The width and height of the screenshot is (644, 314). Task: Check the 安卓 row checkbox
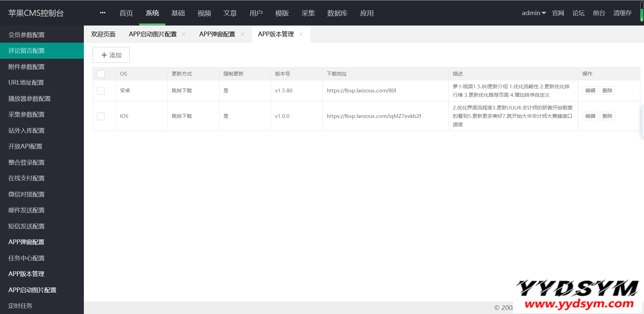101,91
